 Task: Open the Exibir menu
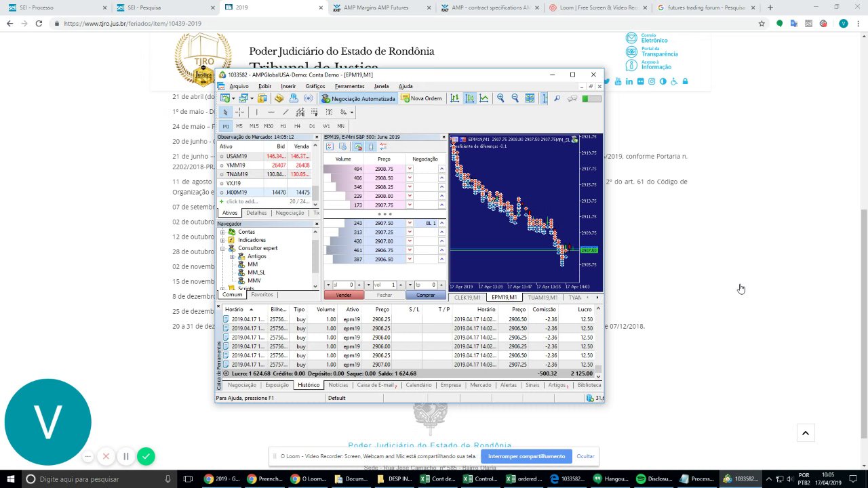point(264,86)
